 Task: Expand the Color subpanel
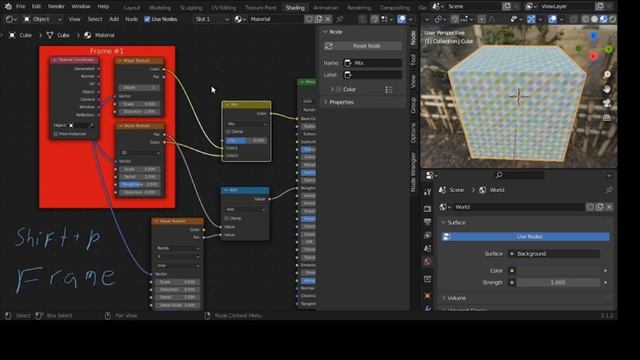coord(332,89)
